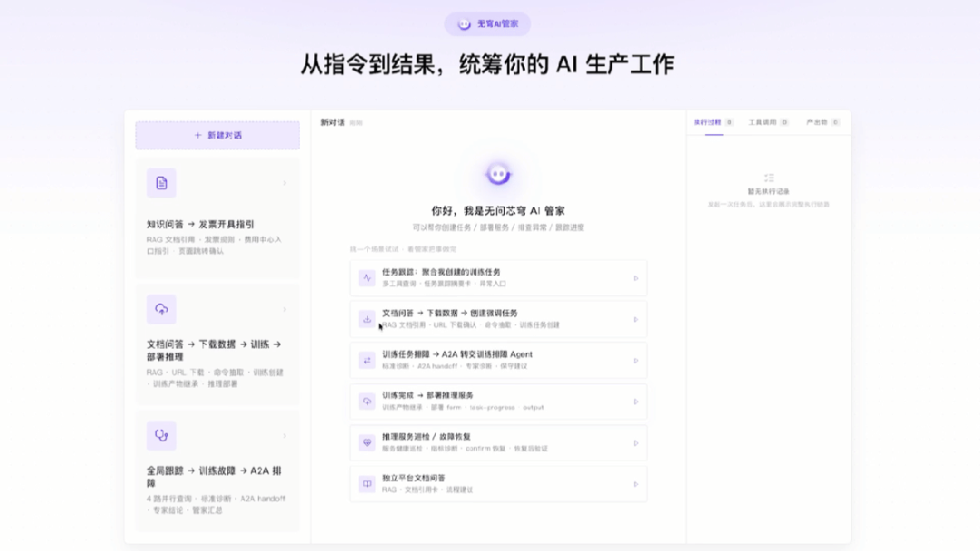Screen dimensions: 980x551
Task: Select the 全局跟踪 → 训练故障 → A2A 排障 title
Action: tap(213, 477)
